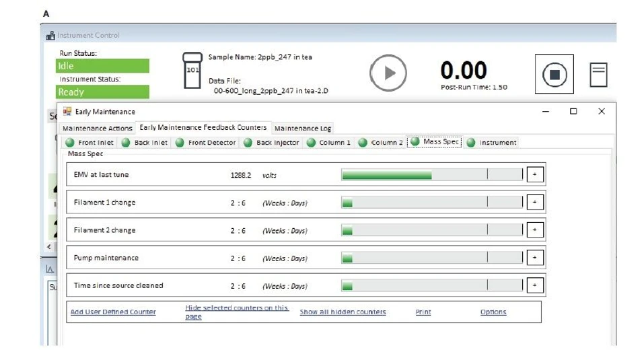The height and width of the screenshot is (352, 644).
Task: Open the Maintenance Actions tab
Action: coord(98,128)
